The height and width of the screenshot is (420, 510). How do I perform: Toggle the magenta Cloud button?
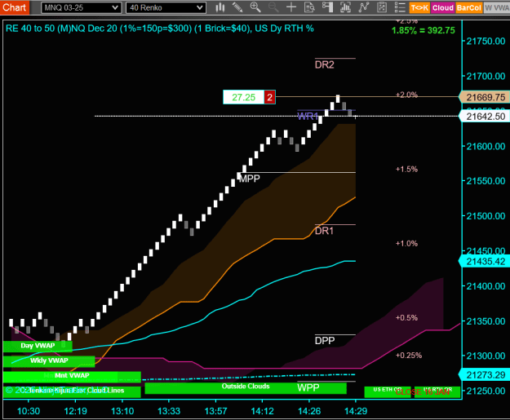pyautogui.click(x=442, y=8)
